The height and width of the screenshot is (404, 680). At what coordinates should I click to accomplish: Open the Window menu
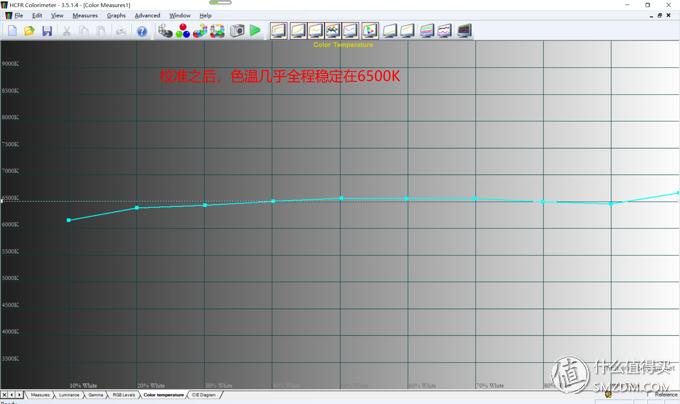coord(180,16)
